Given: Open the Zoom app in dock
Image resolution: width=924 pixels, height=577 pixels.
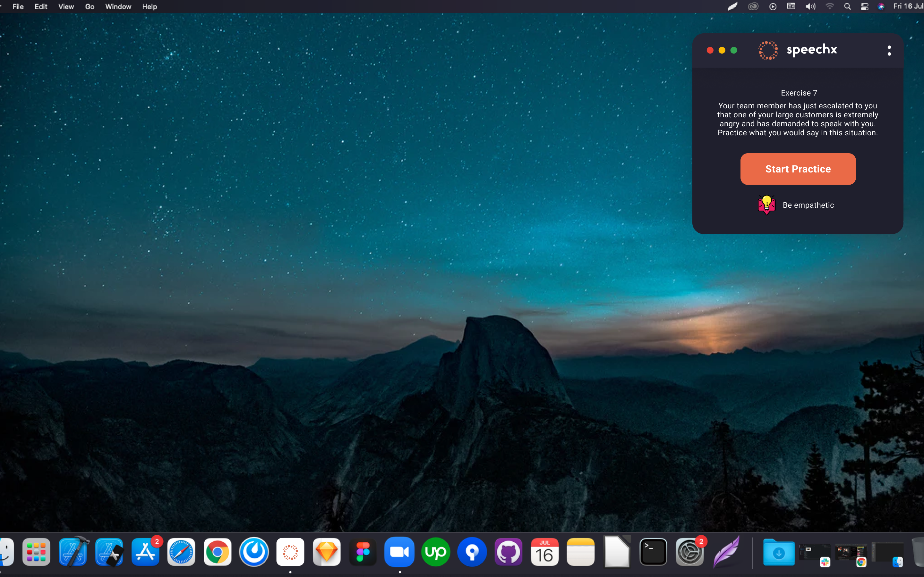Looking at the screenshot, I should 399,552.
